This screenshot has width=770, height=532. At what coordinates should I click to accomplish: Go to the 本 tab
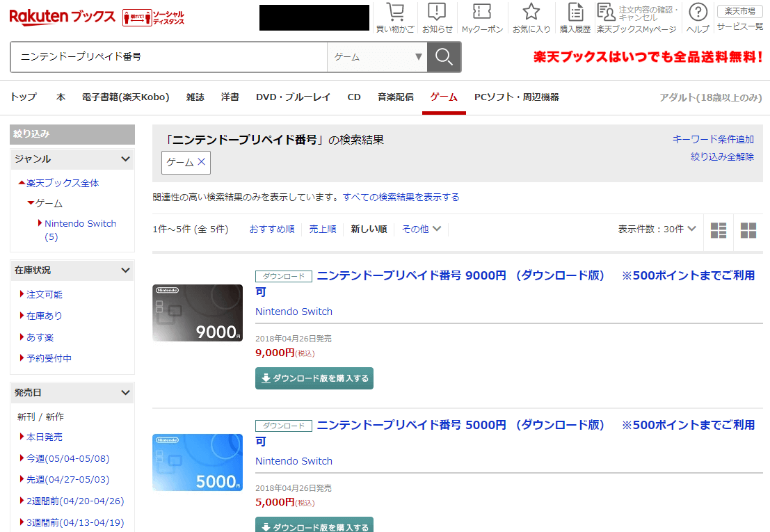pyautogui.click(x=61, y=97)
